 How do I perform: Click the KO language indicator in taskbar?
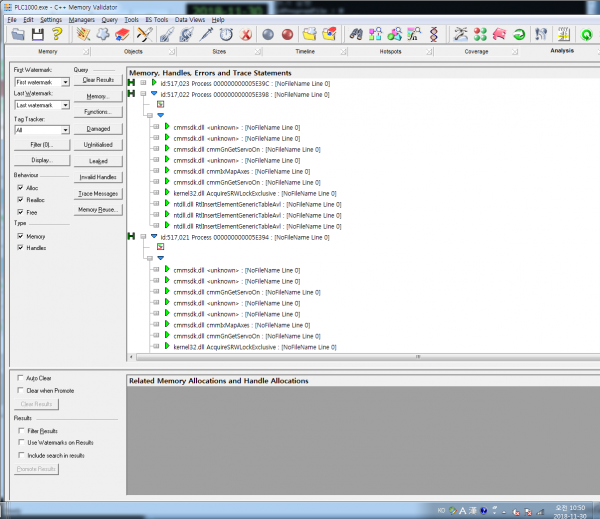click(441, 510)
